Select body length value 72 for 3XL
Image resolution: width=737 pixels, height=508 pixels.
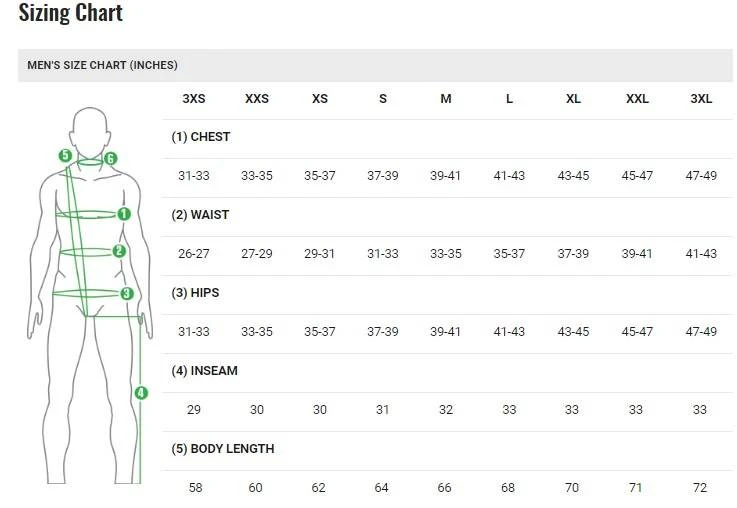[x=700, y=488]
